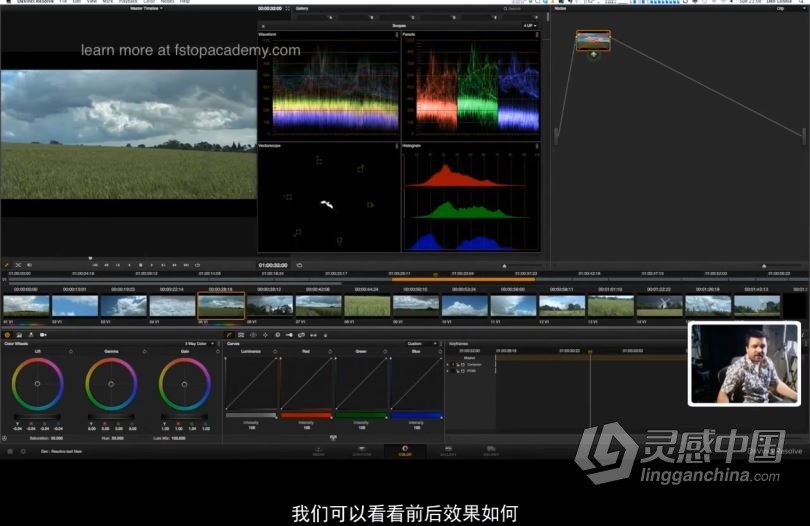This screenshot has width=810, height=526.
Task: Click the Lum Mix value field
Action: (178, 438)
